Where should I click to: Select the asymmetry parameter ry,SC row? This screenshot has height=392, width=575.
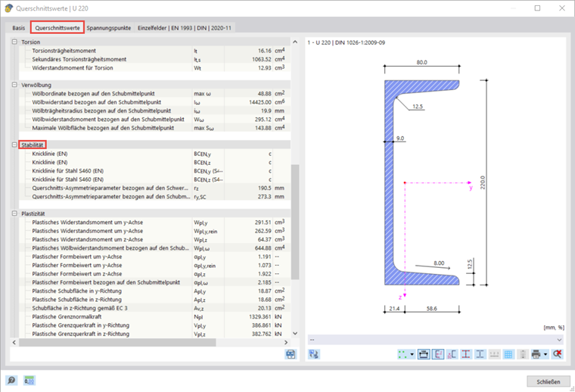[x=155, y=197]
